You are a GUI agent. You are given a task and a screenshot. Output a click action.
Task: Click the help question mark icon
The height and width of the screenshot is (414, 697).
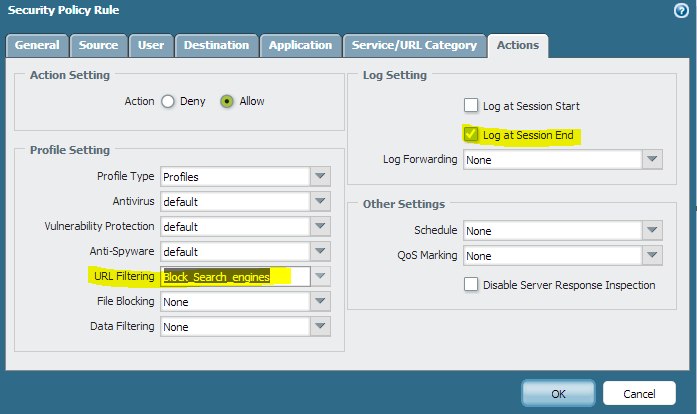pyautogui.click(x=681, y=10)
